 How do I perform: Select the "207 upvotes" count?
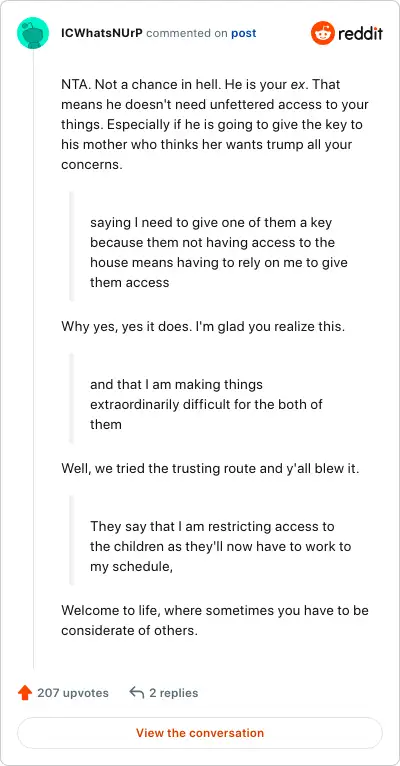click(73, 693)
